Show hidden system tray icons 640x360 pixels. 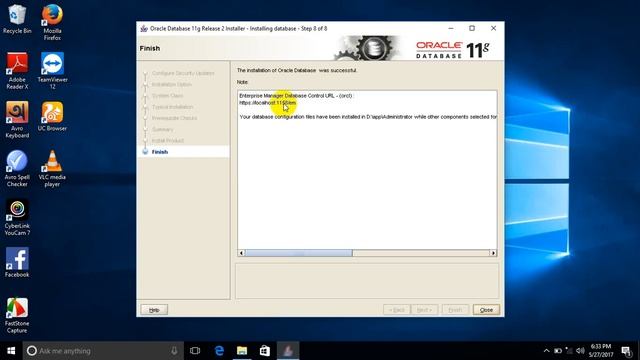click(547, 351)
